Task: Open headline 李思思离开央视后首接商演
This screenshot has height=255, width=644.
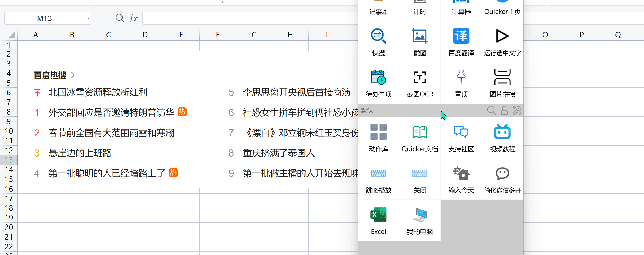Action: 297,92
